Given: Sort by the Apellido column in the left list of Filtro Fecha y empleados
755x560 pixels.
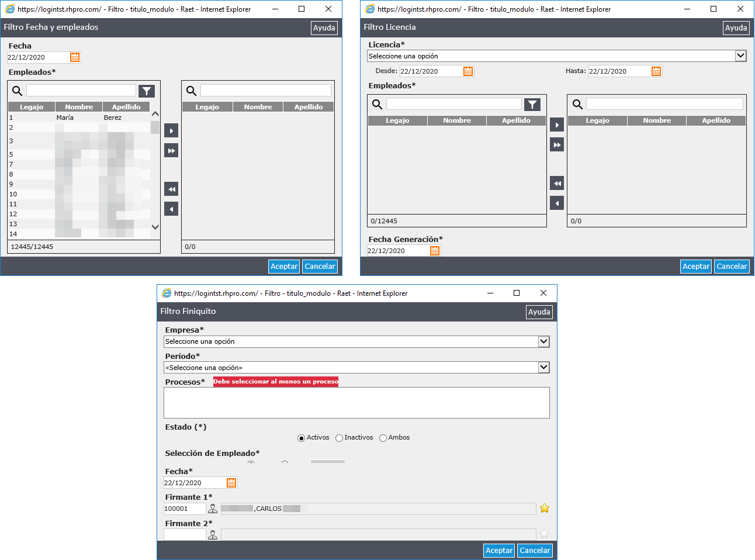Looking at the screenshot, I should [x=126, y=107].
